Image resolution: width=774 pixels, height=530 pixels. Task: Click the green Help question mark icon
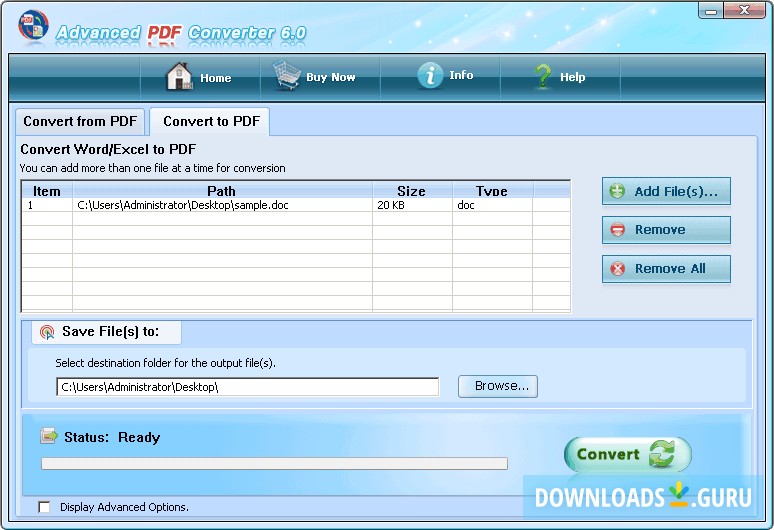point(543,76)
